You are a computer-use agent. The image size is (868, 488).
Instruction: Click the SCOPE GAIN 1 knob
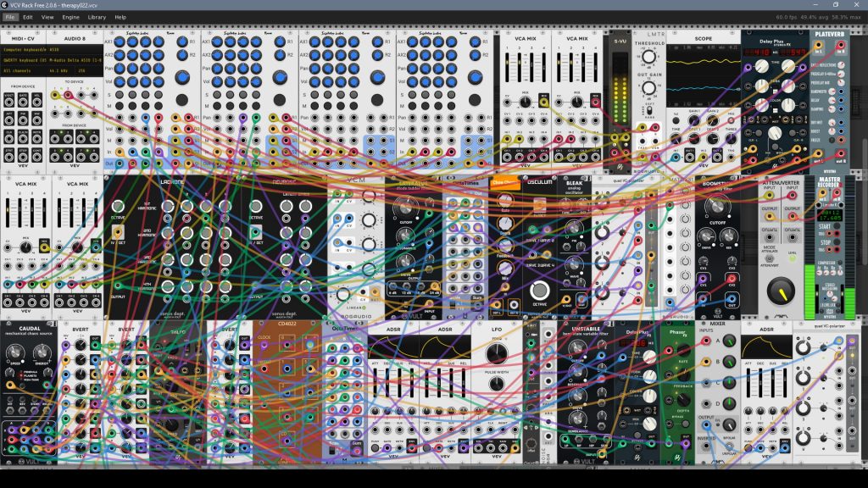[694, 120]
